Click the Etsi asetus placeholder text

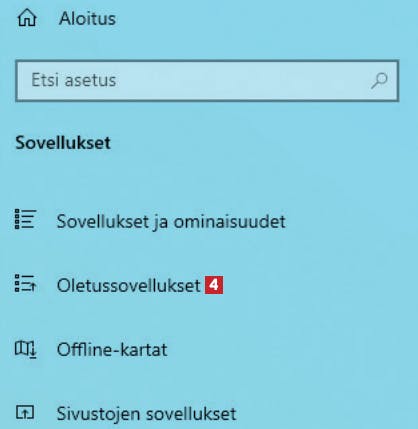click(x=74, y=80)
